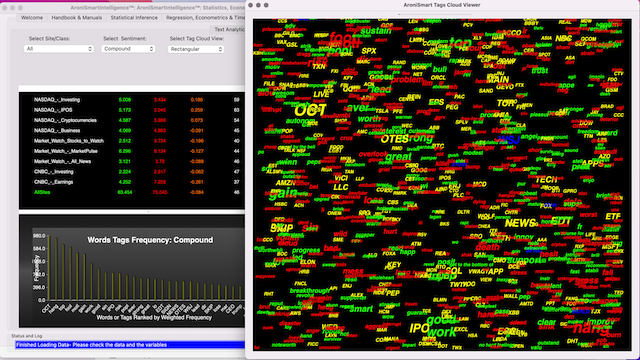640x360 pixels.
Task: Click the green value 5.008
Action: (x=125, y=100)
